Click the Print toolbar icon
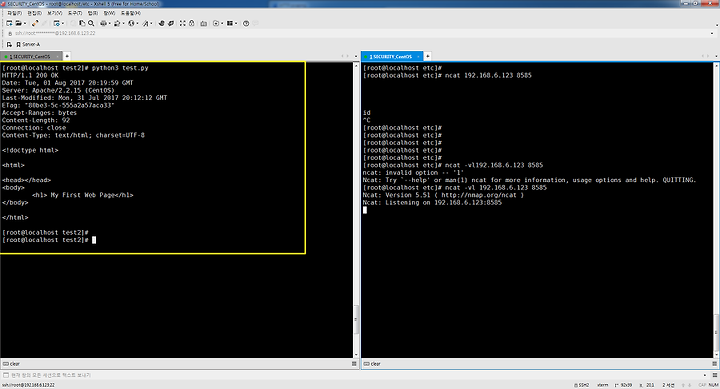The width and height of the screenshot is (720, 389). [x=103, y=23]
